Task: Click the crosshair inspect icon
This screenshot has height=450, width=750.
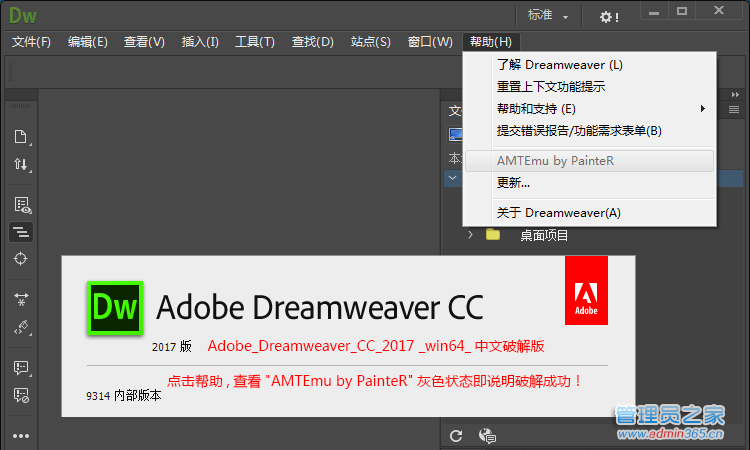Action: (x=21, y=259)
